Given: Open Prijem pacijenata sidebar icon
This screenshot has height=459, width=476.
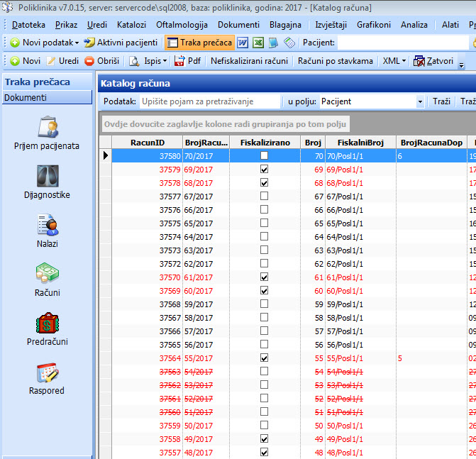Looking at the screenshot, I should click(47, 128).
